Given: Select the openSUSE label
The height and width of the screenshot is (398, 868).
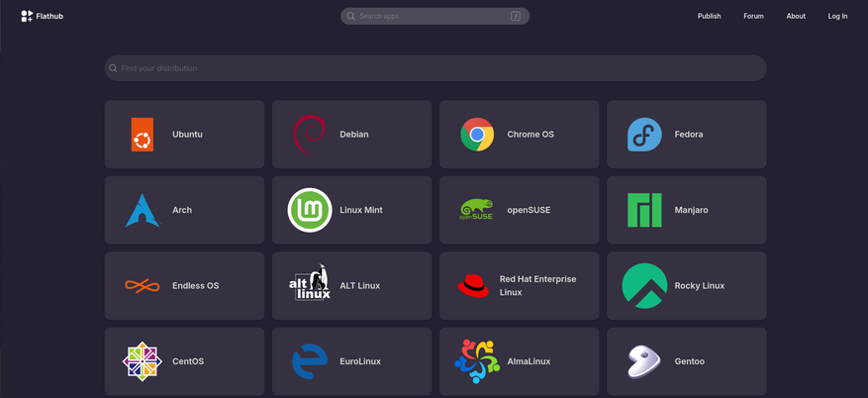Looking at the screenshot, I should click(529, 210).
